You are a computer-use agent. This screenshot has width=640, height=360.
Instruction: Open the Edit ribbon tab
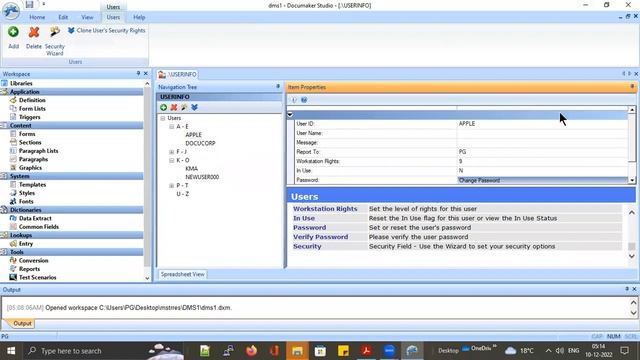tap(63, 17)
